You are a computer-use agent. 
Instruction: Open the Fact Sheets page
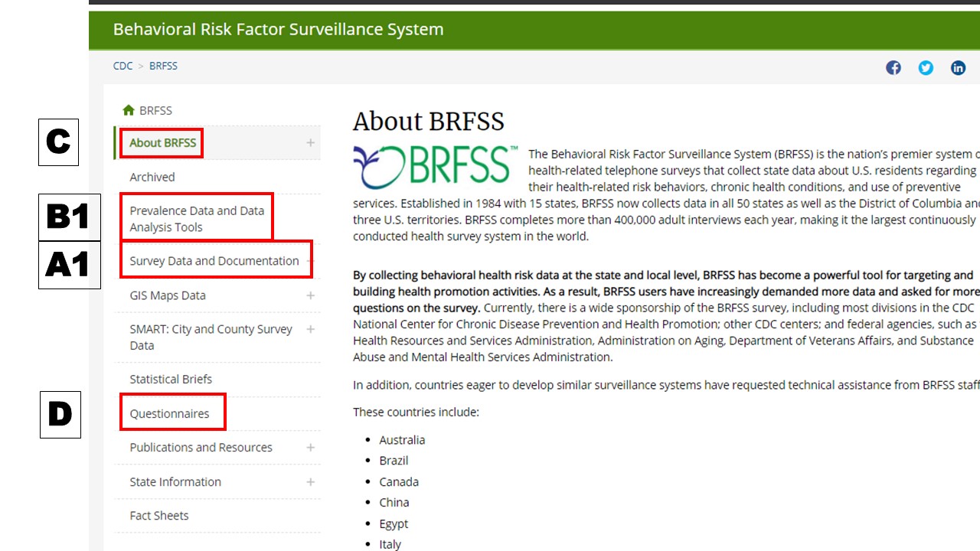coord(158,515)
